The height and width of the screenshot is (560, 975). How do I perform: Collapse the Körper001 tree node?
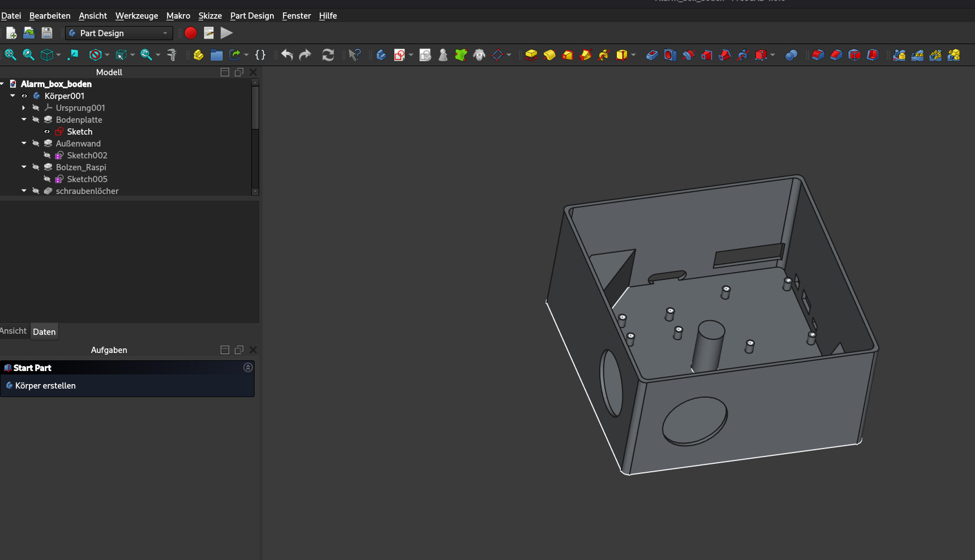(x=12, y=96)
